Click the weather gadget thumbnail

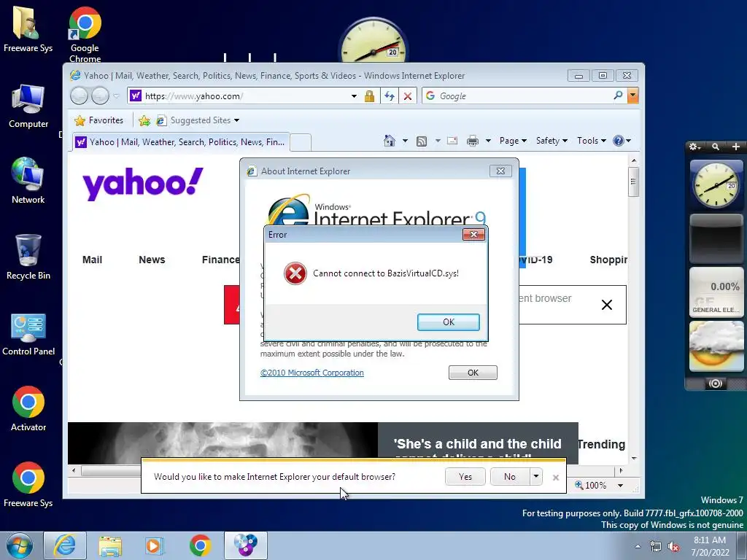(716, 346)
